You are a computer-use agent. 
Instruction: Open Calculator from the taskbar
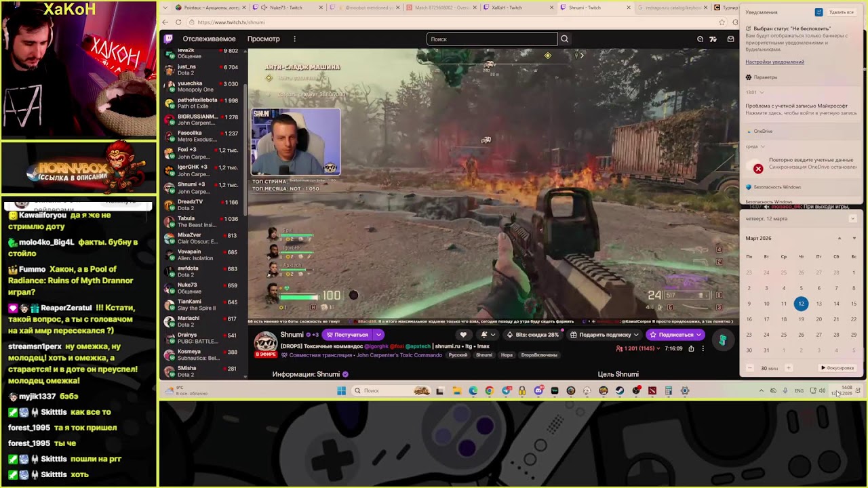pos(669,390)
